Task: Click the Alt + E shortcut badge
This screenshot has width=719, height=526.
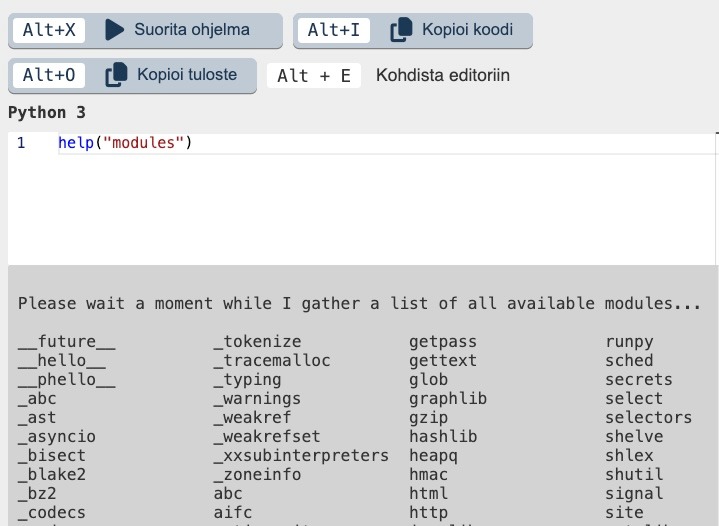Action: [313, 75]
